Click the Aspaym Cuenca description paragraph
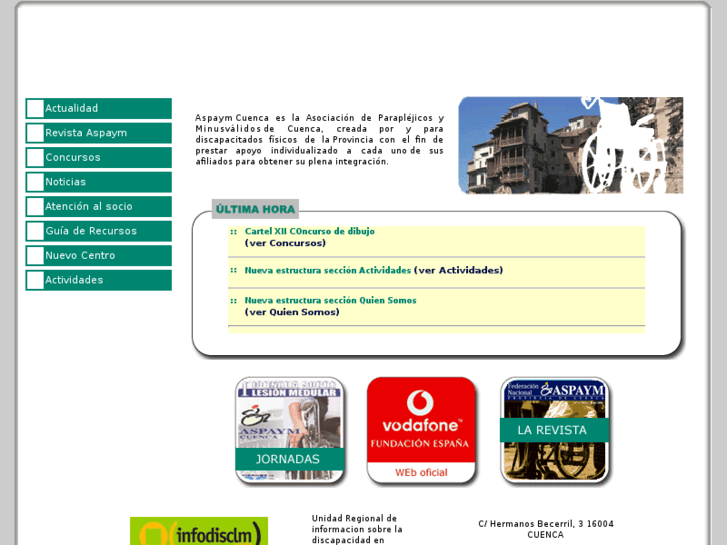727x545 pixels. (319, 140)
